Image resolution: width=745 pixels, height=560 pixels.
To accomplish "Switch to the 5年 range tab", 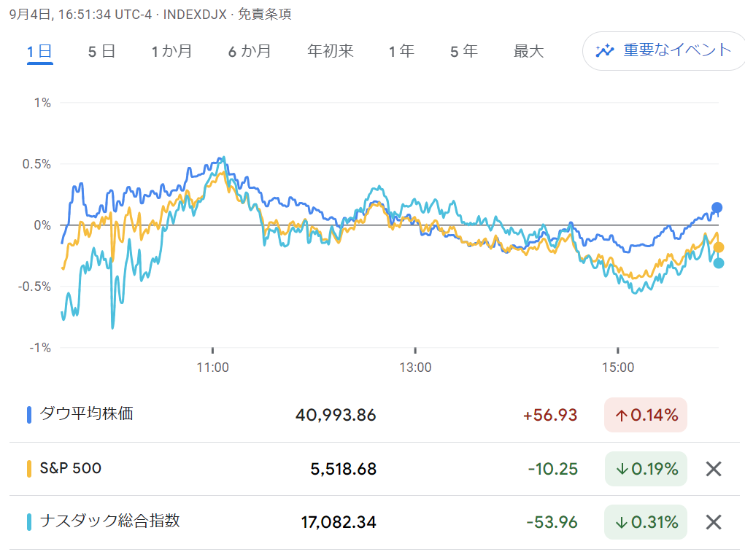I will pos(464,51).
